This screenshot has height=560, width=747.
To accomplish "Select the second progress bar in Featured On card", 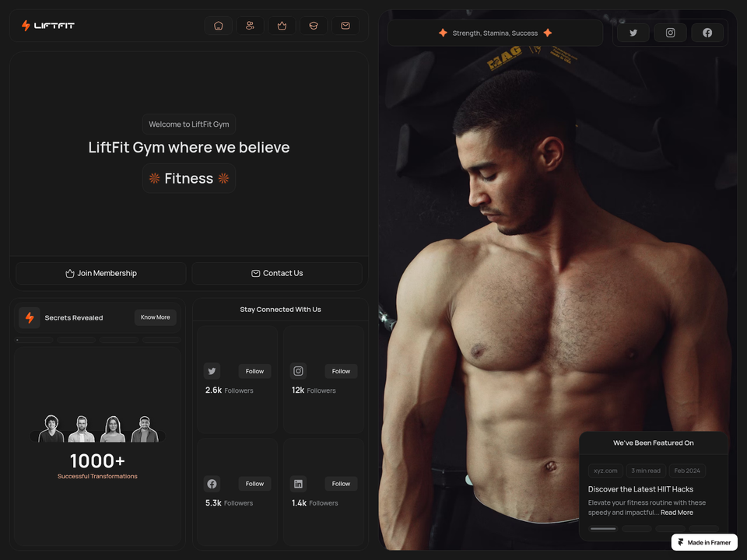I will click(x=637, y=529).
